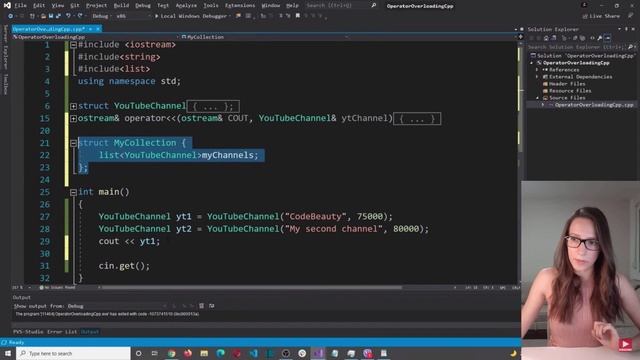Click collapsed code box after operator<< signature

[x=417, y=119]
